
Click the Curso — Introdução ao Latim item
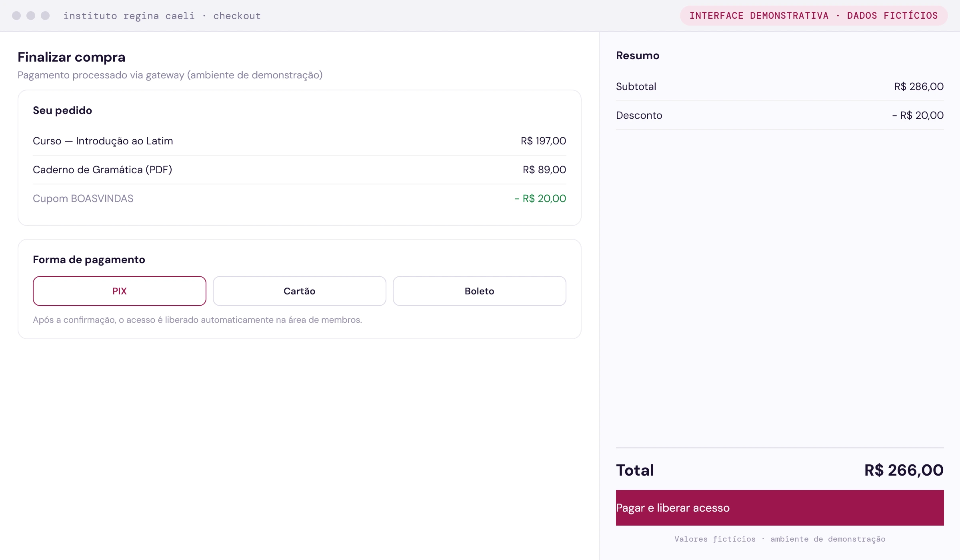(103, 141)
